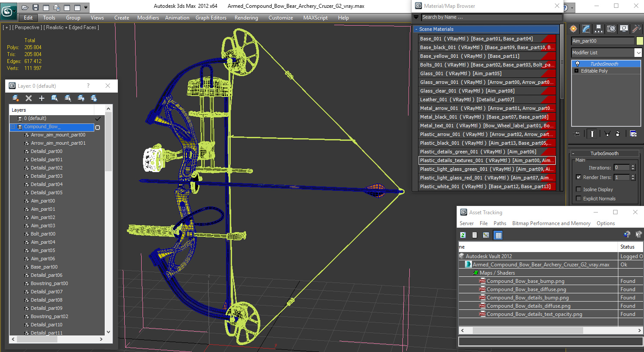644x352 pixels.
Task: Switch Asset Tracking to Table View icon
Action: 498,235
